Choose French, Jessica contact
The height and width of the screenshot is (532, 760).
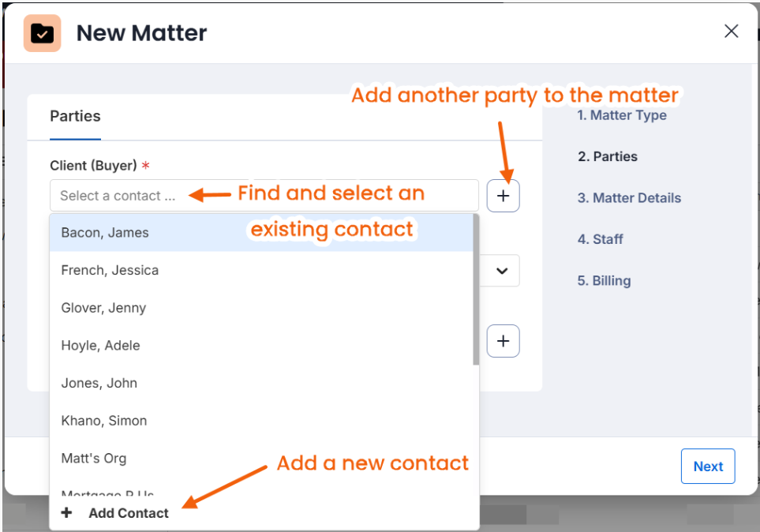click(x=261, y=270)
